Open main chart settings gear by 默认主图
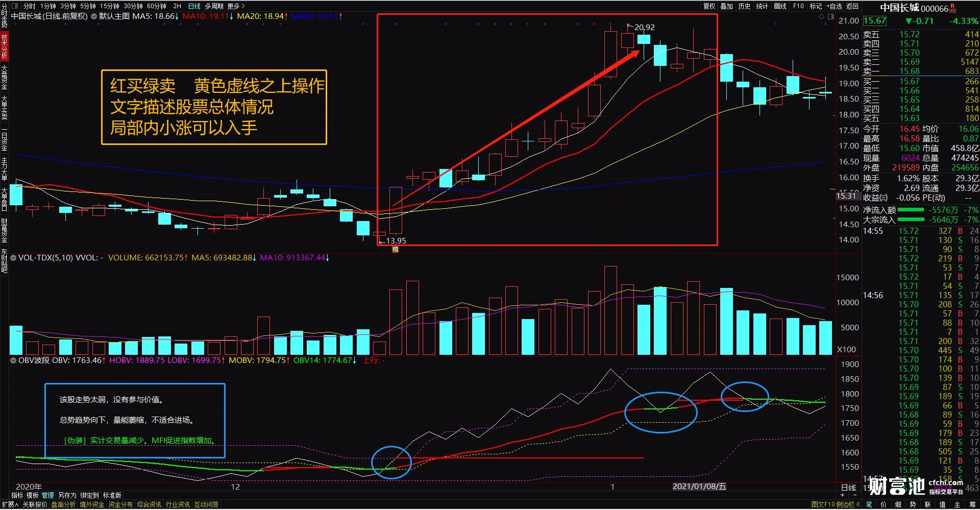 [93, 16]
